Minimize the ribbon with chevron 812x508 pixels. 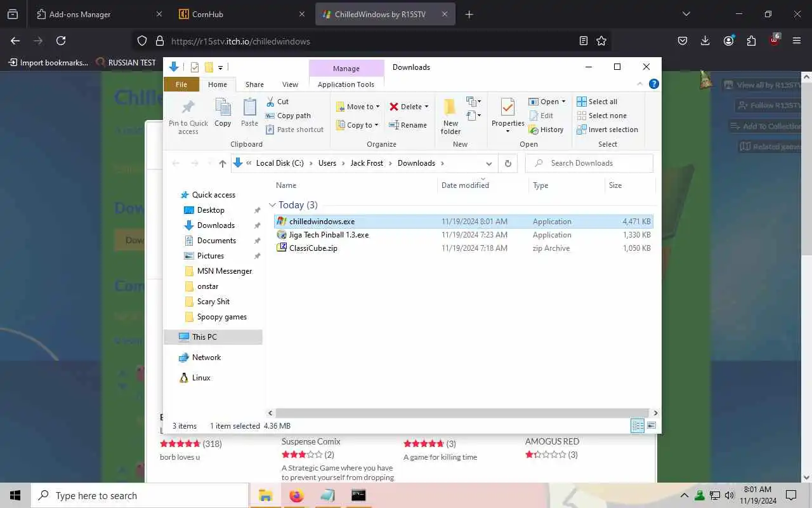pos(640,84)
